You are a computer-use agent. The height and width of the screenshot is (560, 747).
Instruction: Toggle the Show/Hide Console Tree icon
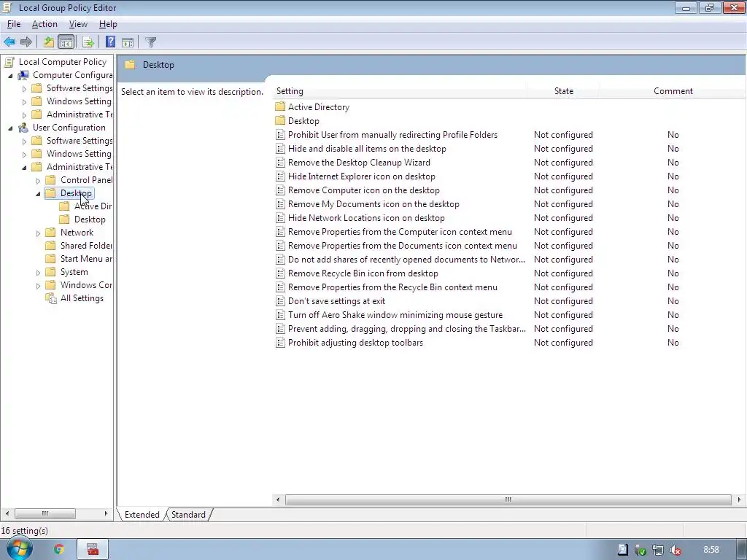pyautogui.click(x=66, y=42)
